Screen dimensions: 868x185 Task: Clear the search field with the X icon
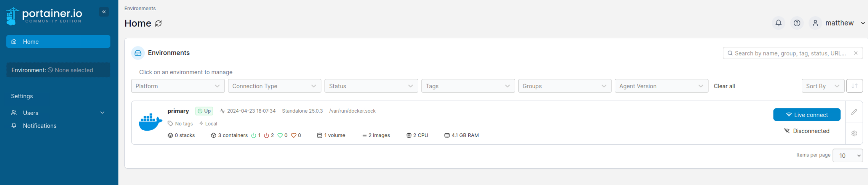855,53
